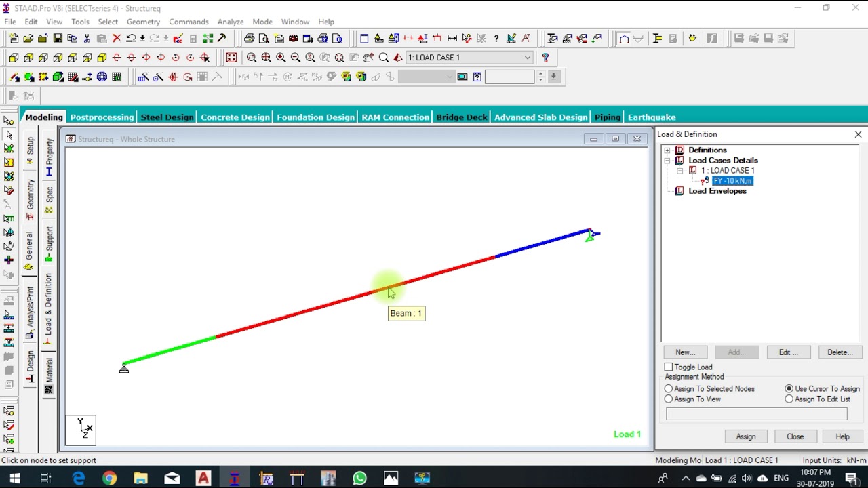Click the Print Preview icon
868x488 pixels.
click(264, 39)
